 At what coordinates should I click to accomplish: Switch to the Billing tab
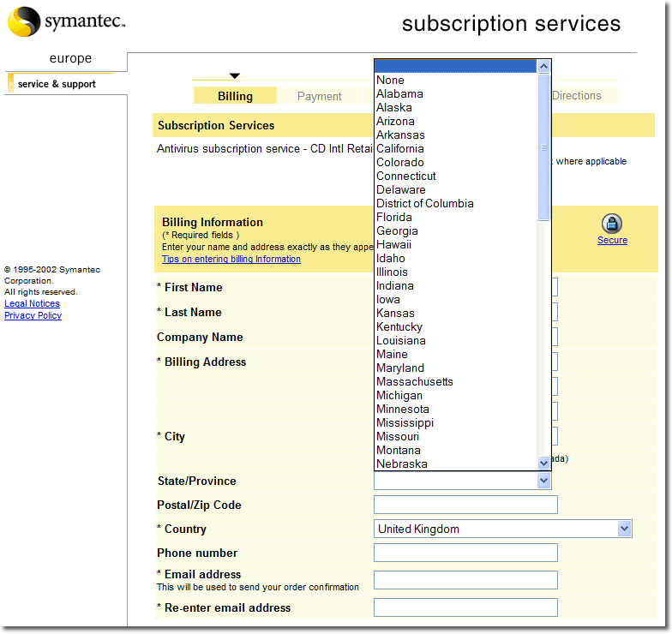click(x=235, y=96)
